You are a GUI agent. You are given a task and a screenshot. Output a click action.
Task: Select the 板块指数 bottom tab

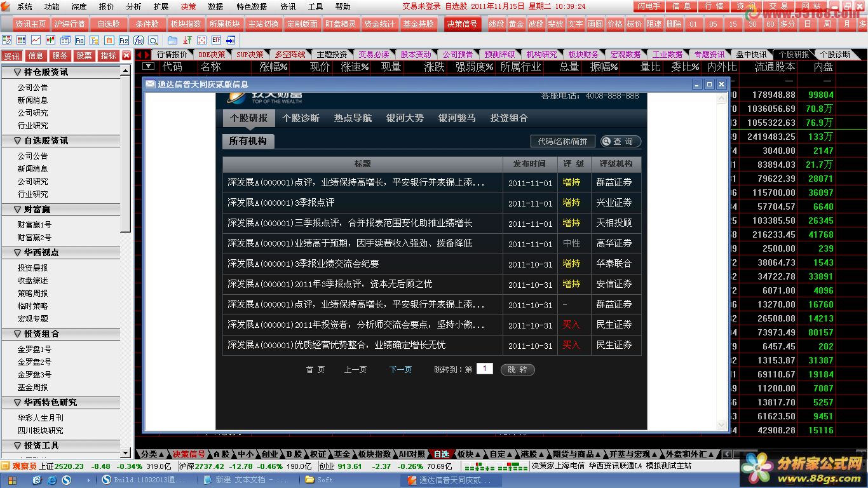click(x=375, y=454)
